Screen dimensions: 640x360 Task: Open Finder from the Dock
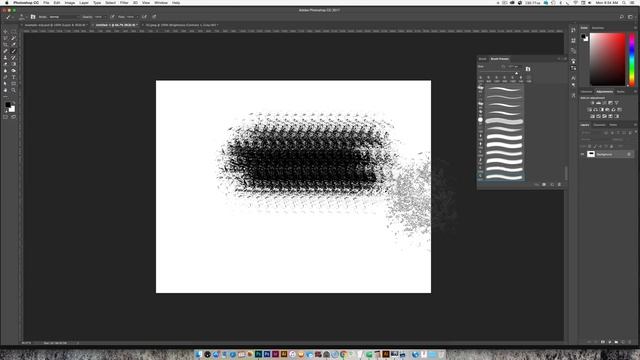click(198, 354)
